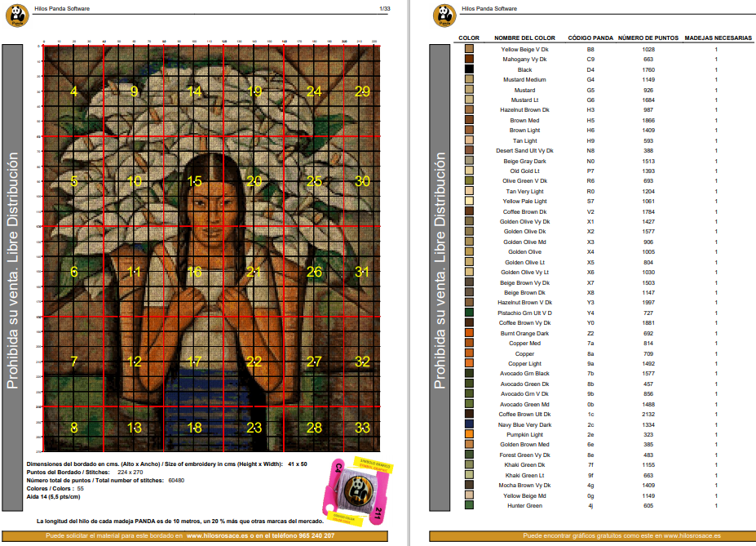Click the 'Desert Sand Ult Vy Dk' color name
The image size is (756, 546).
pos(524,150)
